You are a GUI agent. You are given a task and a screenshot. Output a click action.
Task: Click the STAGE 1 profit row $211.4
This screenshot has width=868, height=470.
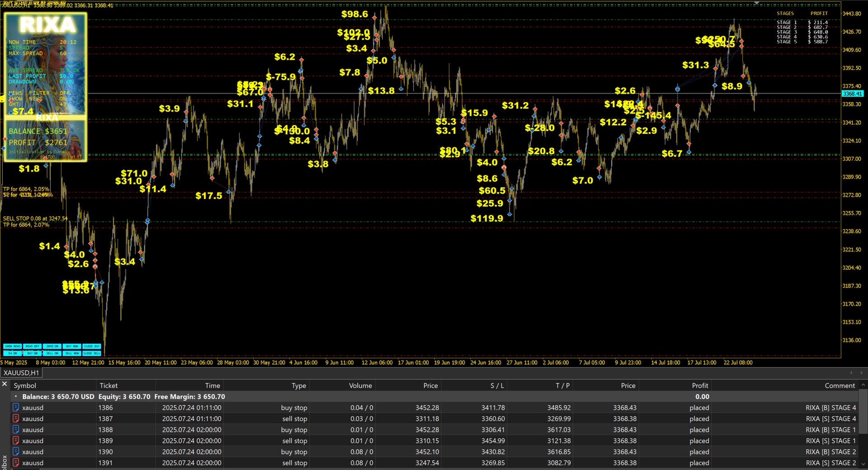click(802, 22)
